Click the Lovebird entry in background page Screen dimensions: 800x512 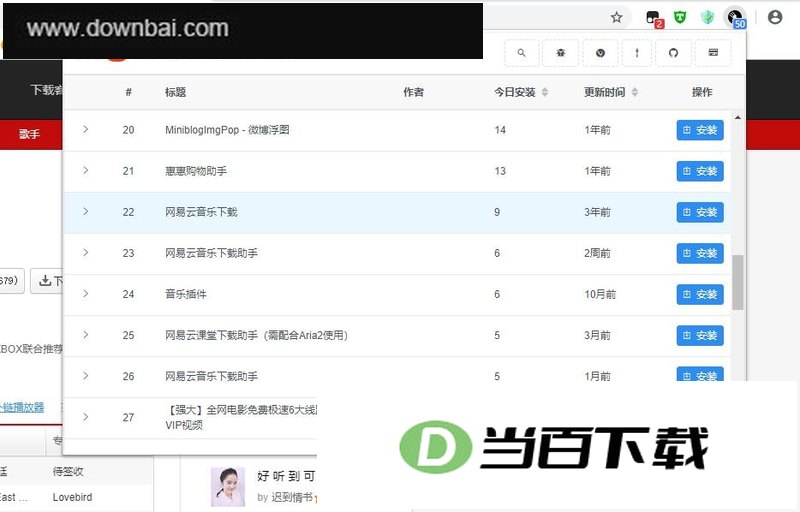[x=72, y=497]
